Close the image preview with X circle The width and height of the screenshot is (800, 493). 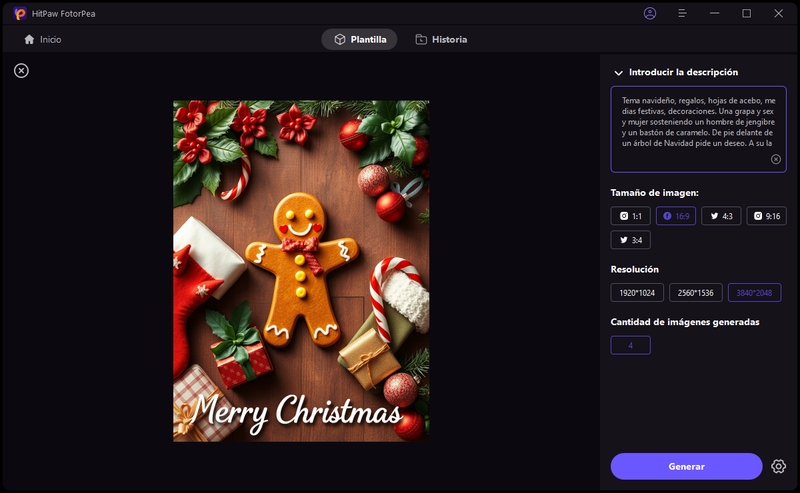pos(21,70)
